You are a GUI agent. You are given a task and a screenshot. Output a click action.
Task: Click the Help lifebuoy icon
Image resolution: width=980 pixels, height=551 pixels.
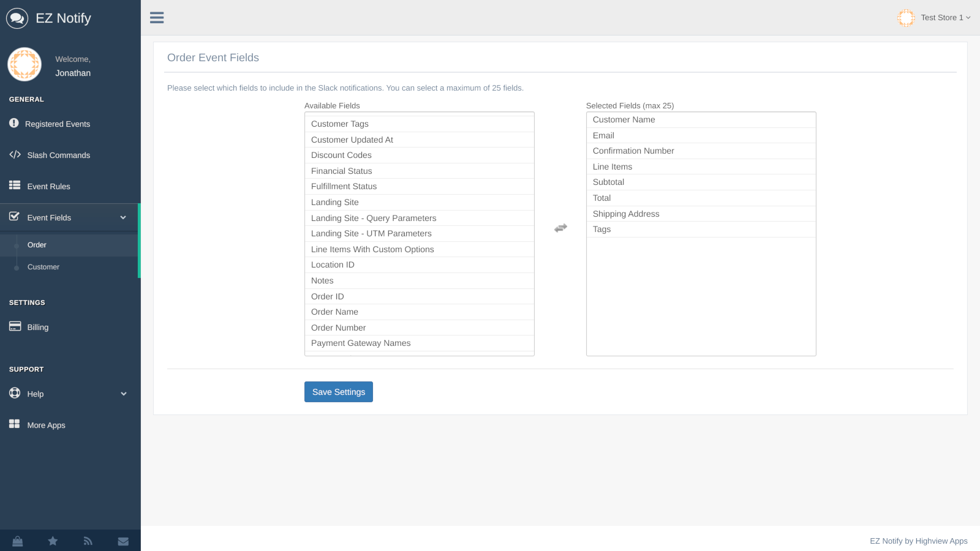click(14, 393)
